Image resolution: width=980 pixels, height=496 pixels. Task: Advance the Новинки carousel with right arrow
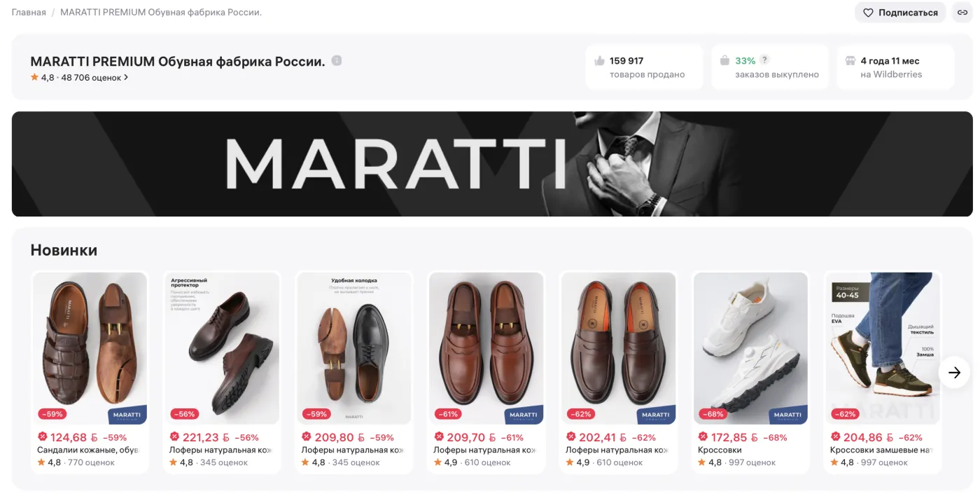coord(954,373)
